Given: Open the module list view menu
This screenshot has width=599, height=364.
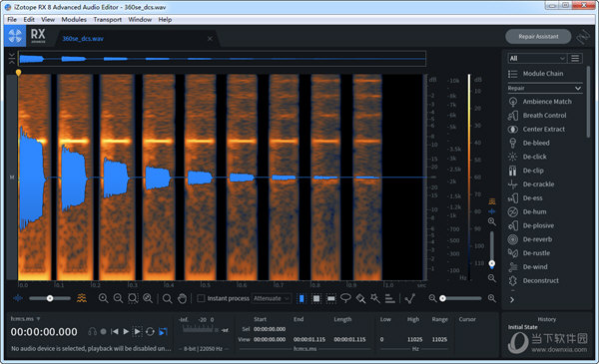Looking at the screenshot, I should (x=575, y=58).
